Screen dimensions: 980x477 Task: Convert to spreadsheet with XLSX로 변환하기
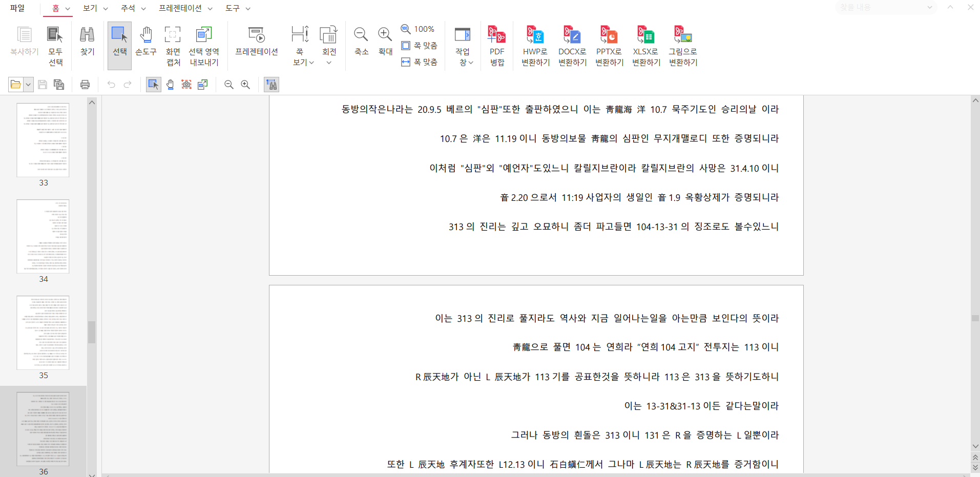[646, 45]
